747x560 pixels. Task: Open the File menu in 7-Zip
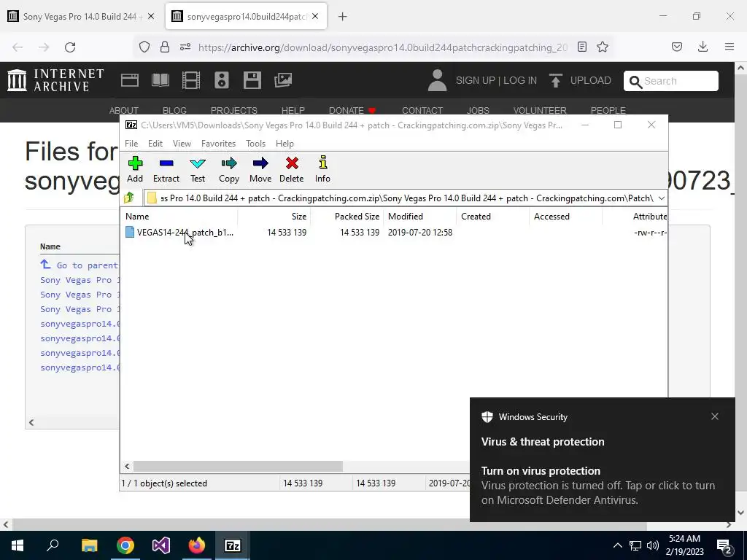tap(131, 144)
